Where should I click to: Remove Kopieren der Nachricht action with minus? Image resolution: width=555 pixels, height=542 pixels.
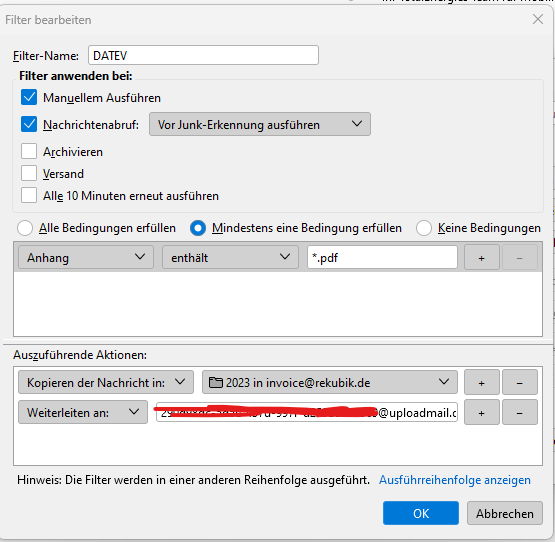[x=520, y=382]
